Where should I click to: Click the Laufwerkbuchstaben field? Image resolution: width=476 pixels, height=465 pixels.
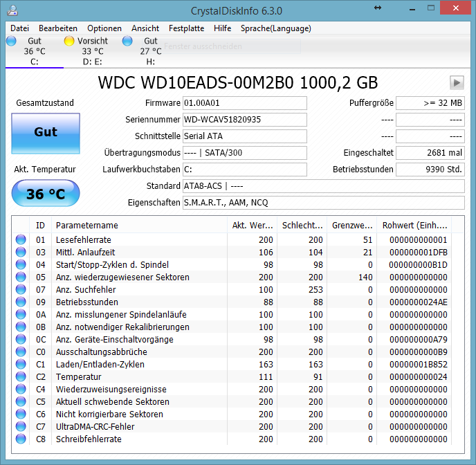pyautogui.click(x=245, y=170)
